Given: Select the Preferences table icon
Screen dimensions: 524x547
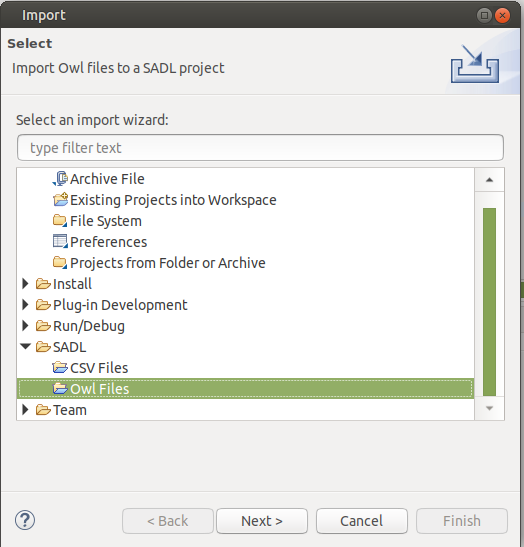Looking at the screenshot, I should click(60, 241).
